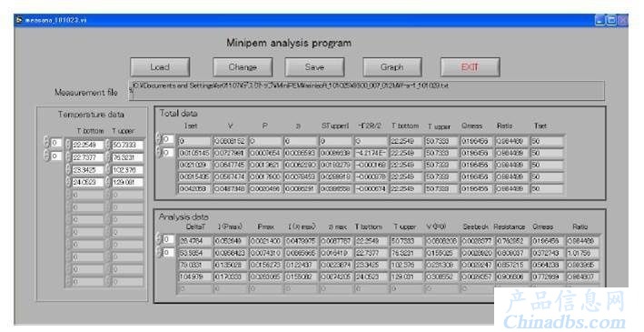Viewport: 644px width, 332px height.
Task: Click upper index value box in Temperature data
Action: [x=56, y=143]
